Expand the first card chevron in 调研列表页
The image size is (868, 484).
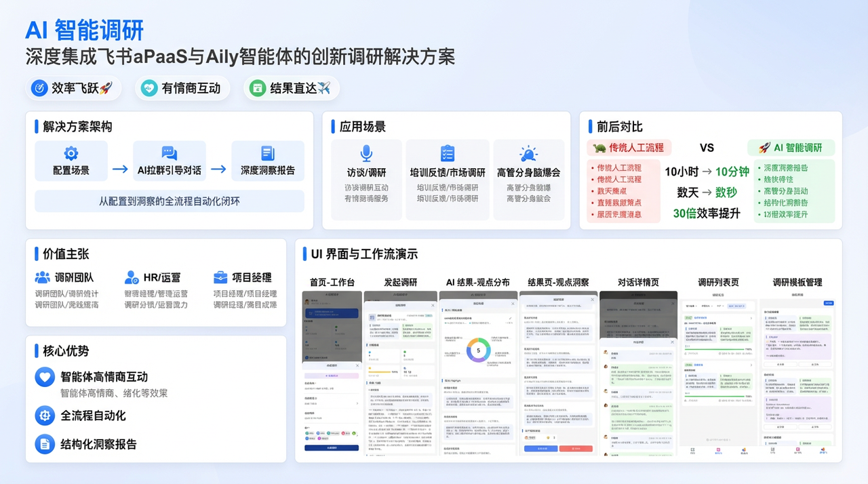[x=751, y=317]
